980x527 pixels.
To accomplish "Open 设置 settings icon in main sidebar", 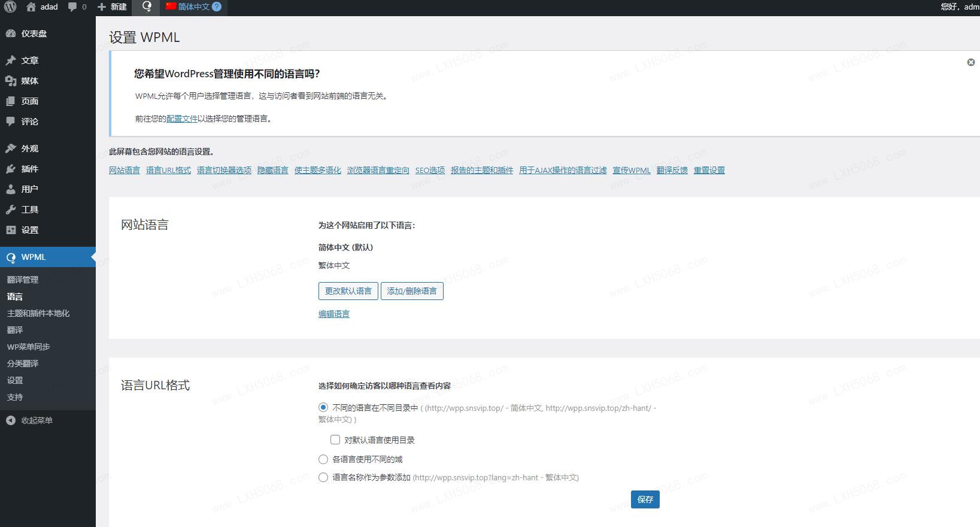I will pyautogui.click(x=10, y=230).
